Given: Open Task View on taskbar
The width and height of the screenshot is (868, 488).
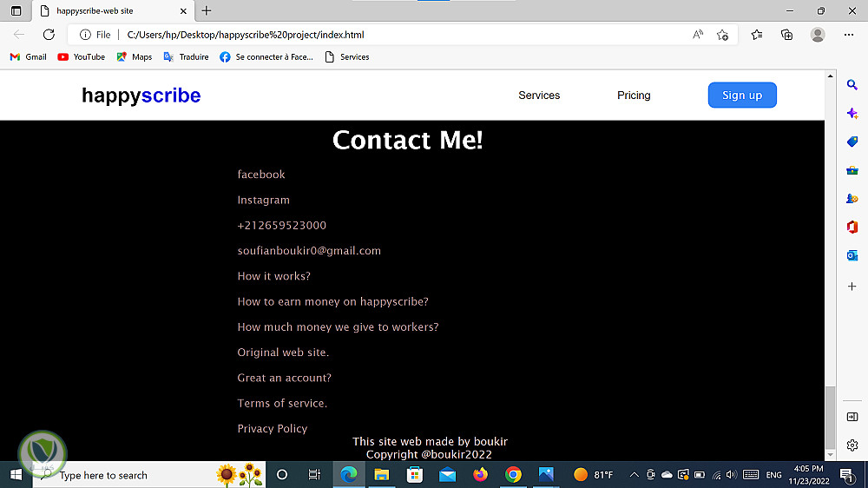Looking at the screenshot, I should (314, 475).
